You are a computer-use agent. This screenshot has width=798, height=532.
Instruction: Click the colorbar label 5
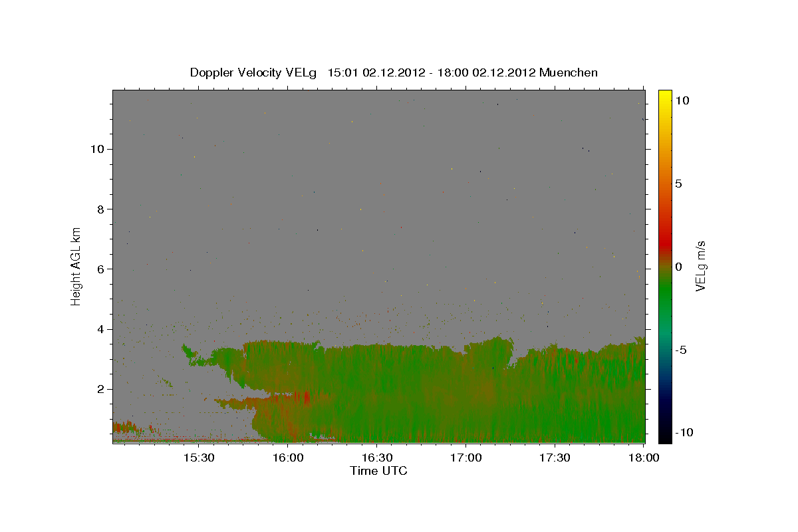(x=678, y=184)
